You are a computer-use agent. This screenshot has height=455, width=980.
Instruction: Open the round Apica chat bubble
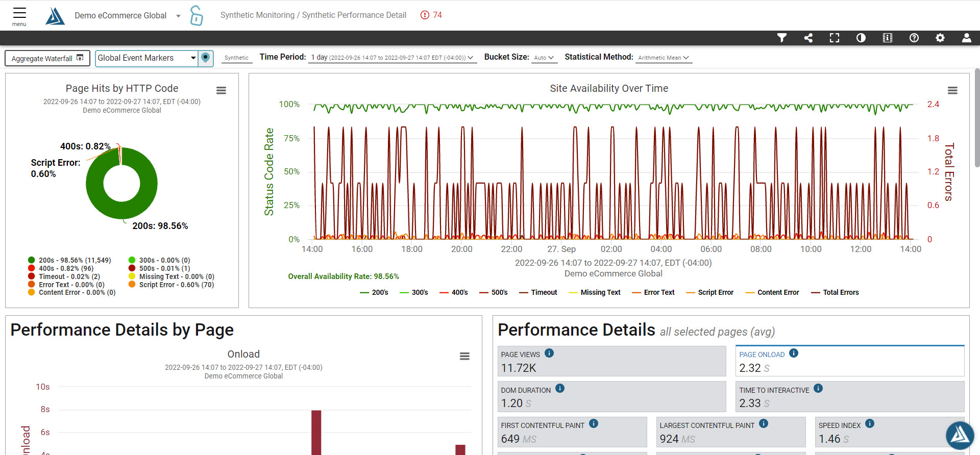coord(960,435)
